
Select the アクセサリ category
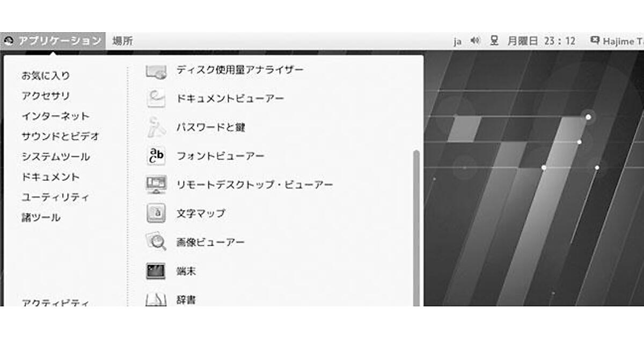click(46, 96)
